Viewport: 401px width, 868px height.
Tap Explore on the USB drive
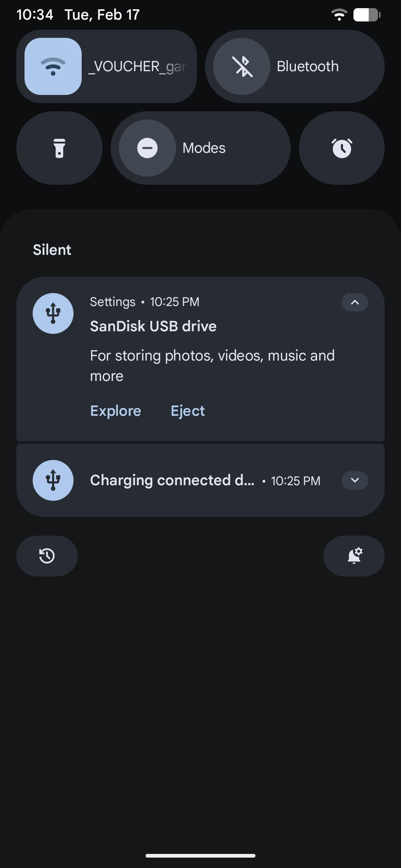[115, 411]
